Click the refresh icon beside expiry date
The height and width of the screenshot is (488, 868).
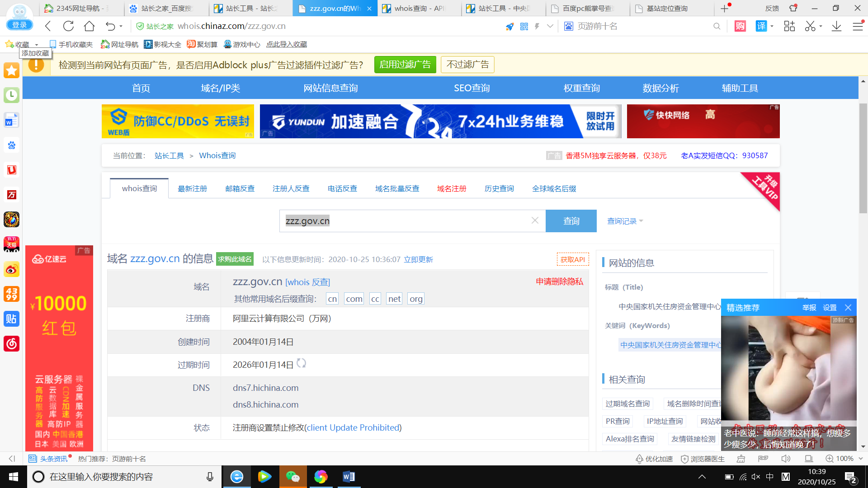pyautogui.click(x=302, y=363)
